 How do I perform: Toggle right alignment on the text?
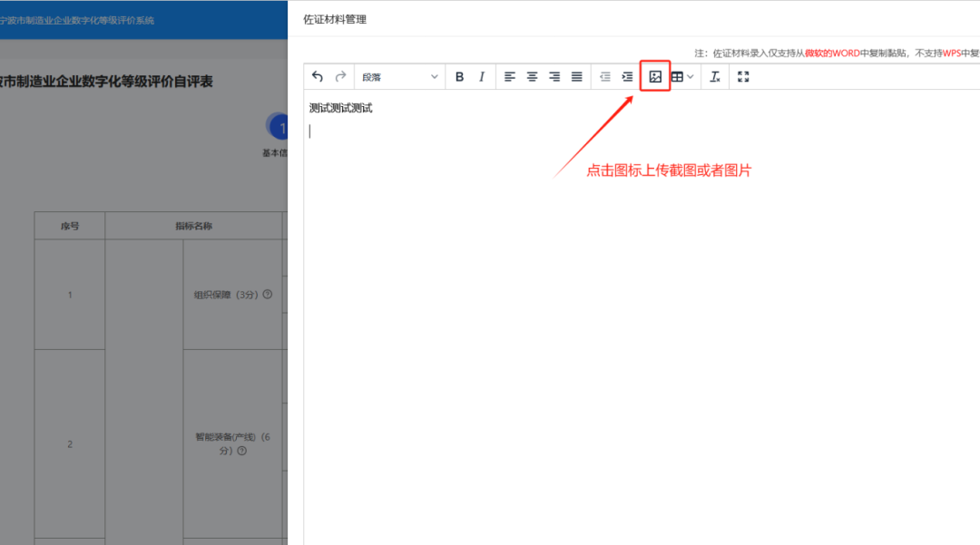(x=553, y=76)
